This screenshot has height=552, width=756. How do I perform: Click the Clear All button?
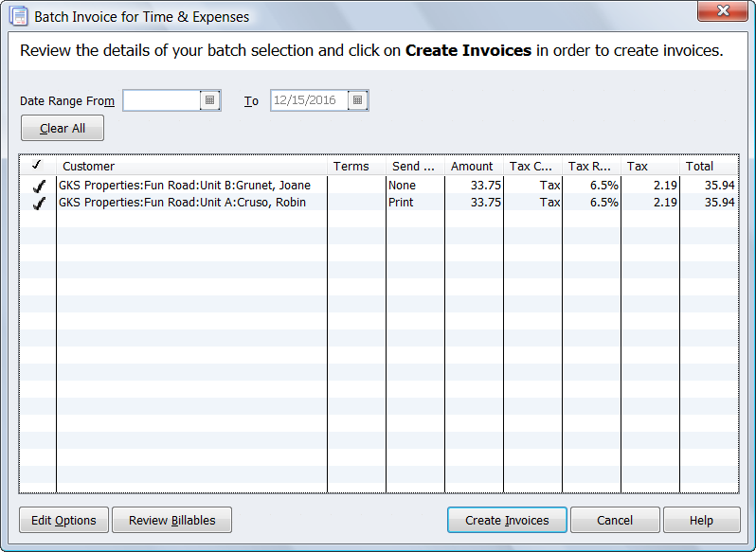[x=63, y=128]
